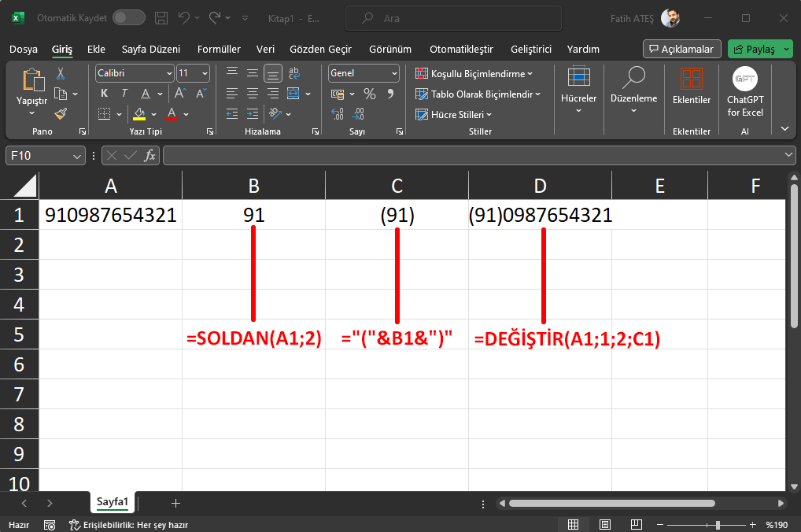Click the Paylaş button
The image size is (801, 532).
click(755, 48)
